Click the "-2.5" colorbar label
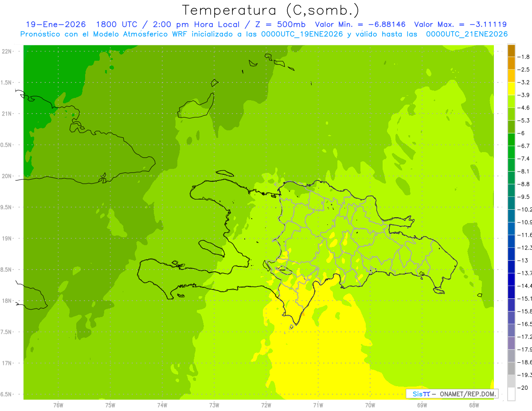 pyautogui.click(x=524, y=70)
